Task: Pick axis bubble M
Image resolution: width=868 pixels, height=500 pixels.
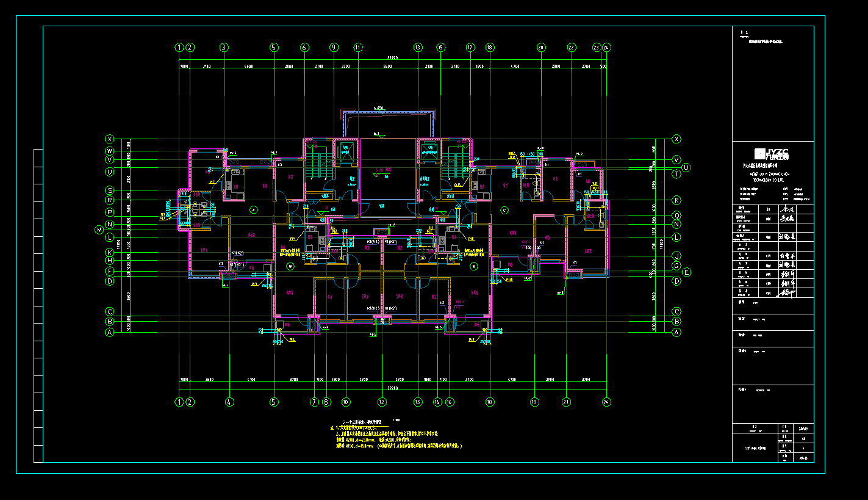Action: coord(99,230)
